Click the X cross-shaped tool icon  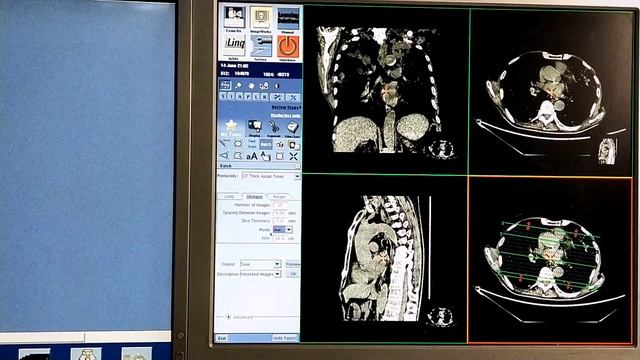pos(293,156)
